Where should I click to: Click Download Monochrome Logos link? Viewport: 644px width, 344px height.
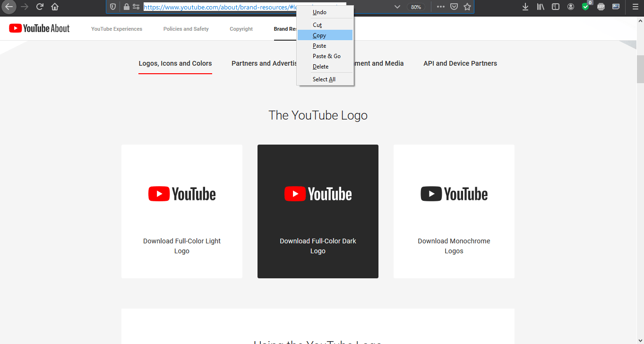[x=454, y=246]
